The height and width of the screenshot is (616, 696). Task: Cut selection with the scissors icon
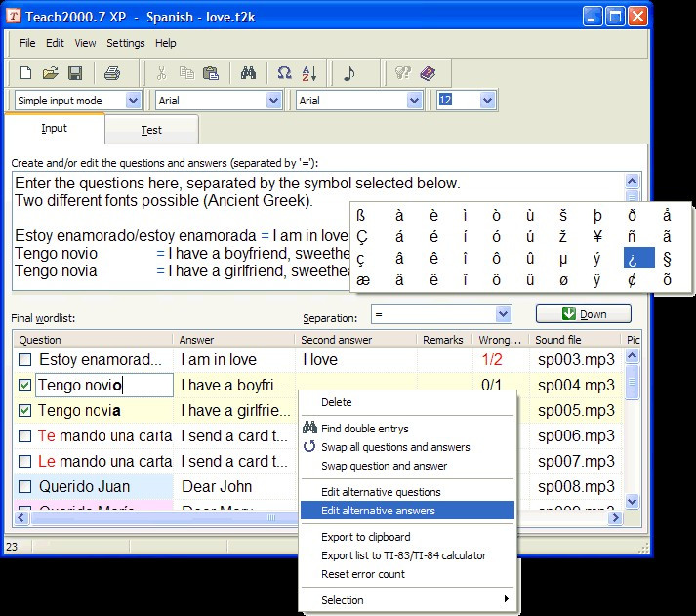click(162, 73)
